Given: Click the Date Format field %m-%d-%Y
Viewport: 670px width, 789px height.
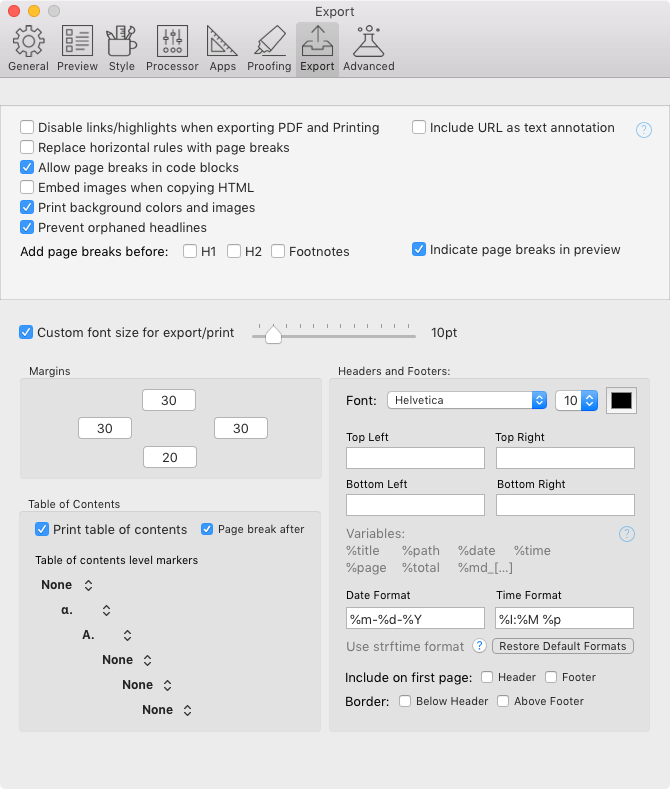Looking at the screenshot, I should click(x=415, y=618).
